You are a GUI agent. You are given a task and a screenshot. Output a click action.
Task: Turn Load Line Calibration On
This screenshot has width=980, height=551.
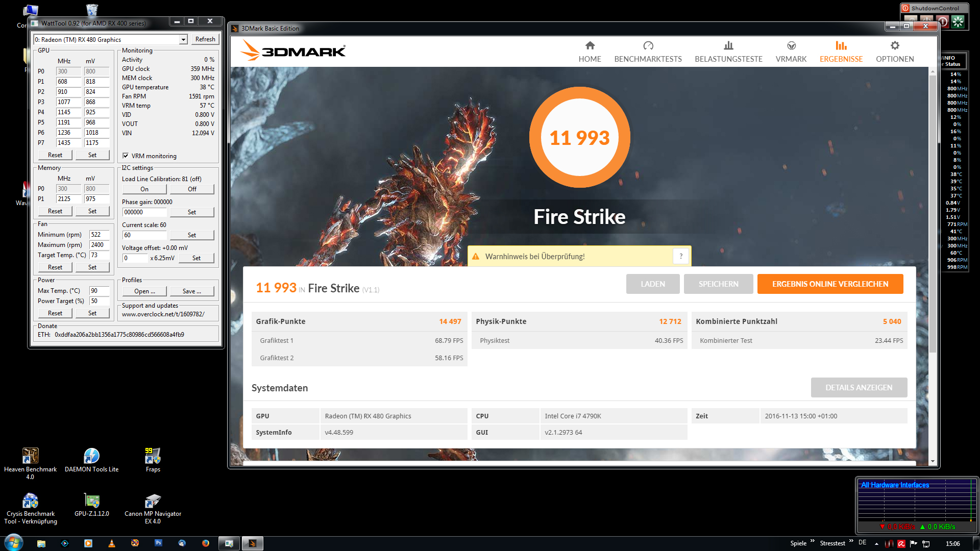[144, 189]
